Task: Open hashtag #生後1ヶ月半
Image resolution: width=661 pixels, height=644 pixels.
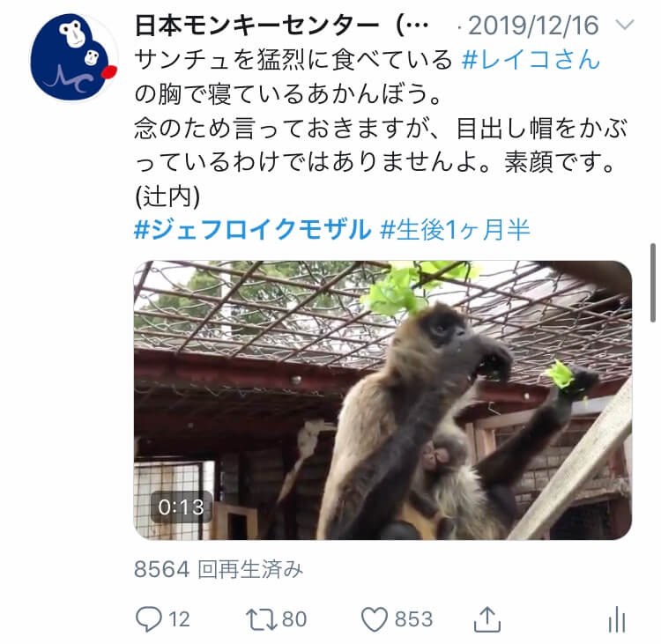Action: tap(455, 229)
